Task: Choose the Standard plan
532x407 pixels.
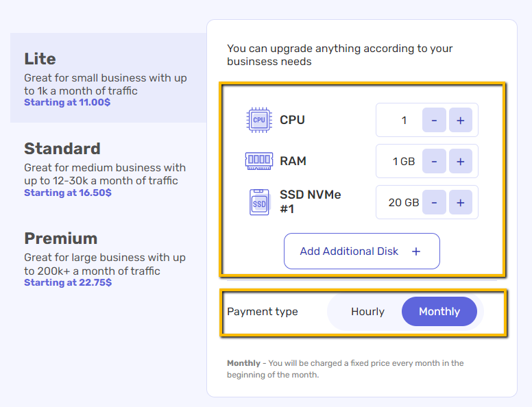Action: [x=108, y=169]
